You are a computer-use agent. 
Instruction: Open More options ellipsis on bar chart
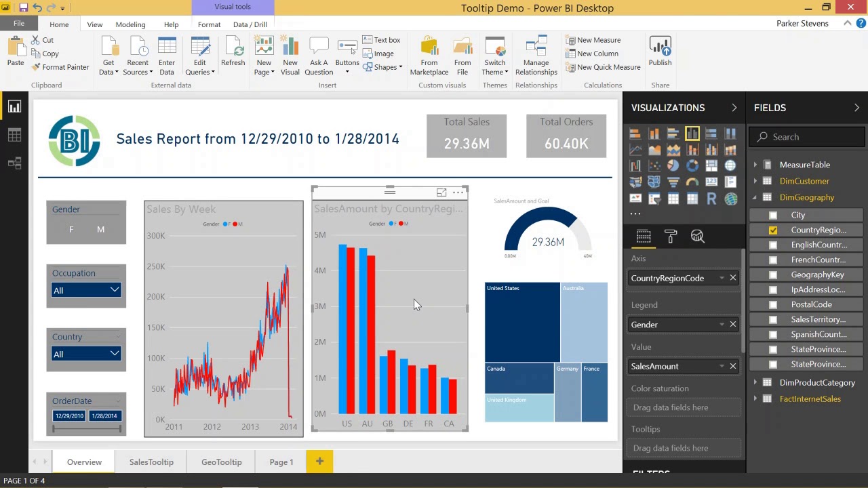(458, 192)
